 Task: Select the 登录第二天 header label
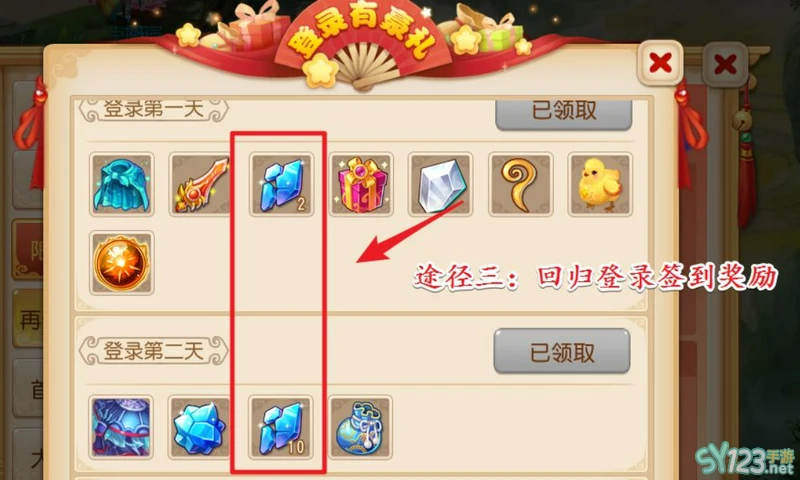[x=154, y=351]
